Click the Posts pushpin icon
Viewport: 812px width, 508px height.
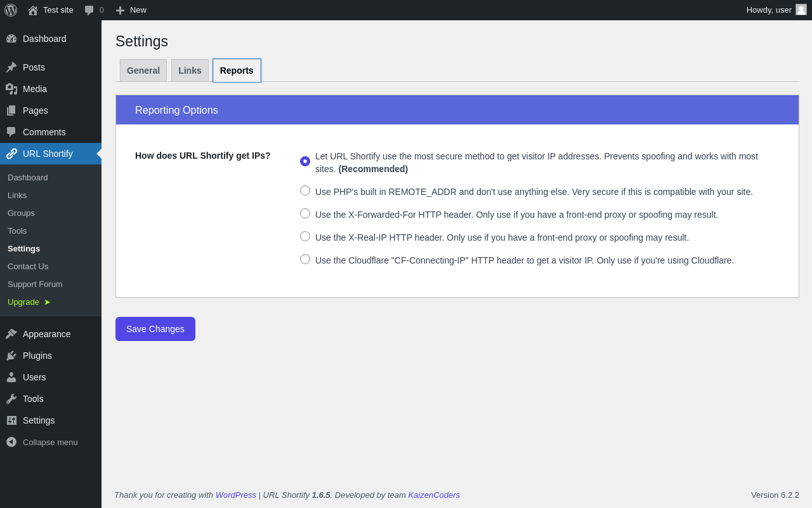[11, 67]
